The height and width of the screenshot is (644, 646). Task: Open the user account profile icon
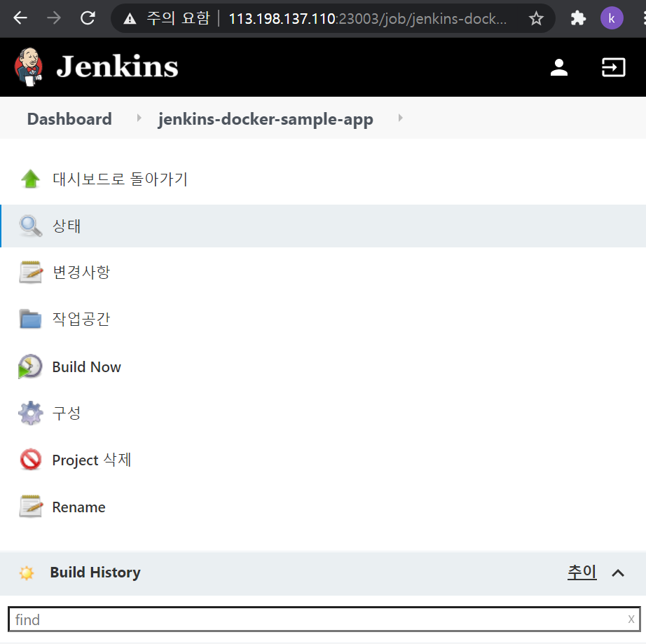[558, 67]
